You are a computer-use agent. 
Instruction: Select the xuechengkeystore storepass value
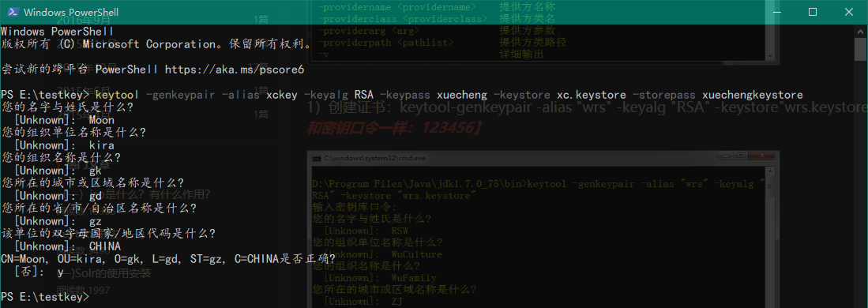click(753, 95)
